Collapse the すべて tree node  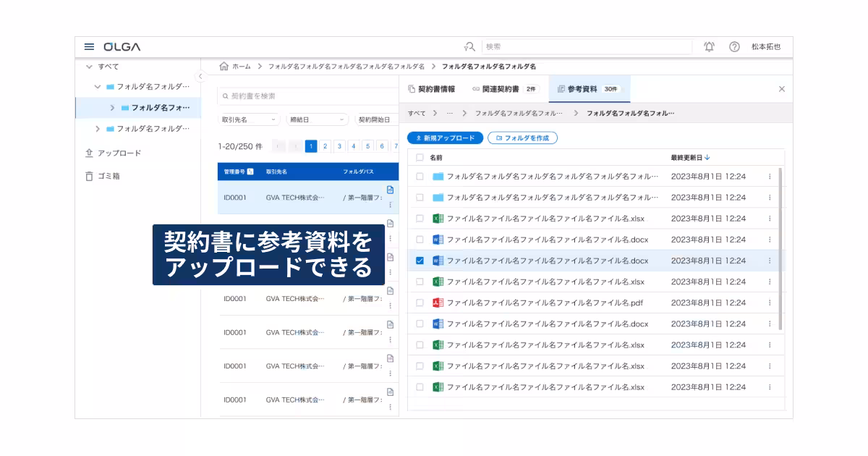(89, 67)
